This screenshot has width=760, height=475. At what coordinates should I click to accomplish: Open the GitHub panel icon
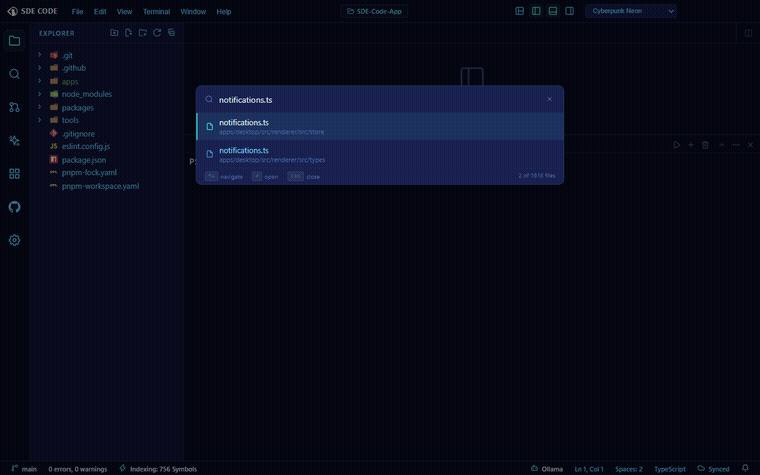pos(15,207)
